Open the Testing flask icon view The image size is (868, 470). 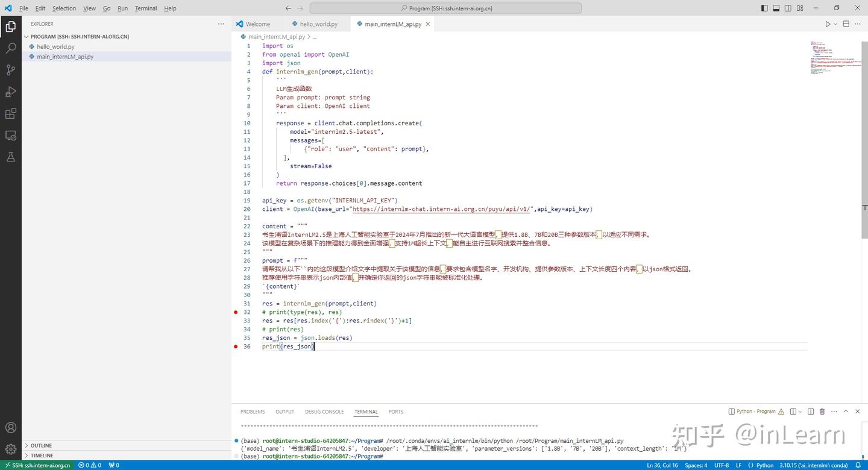pyautogui.click(x=11, y=157)
